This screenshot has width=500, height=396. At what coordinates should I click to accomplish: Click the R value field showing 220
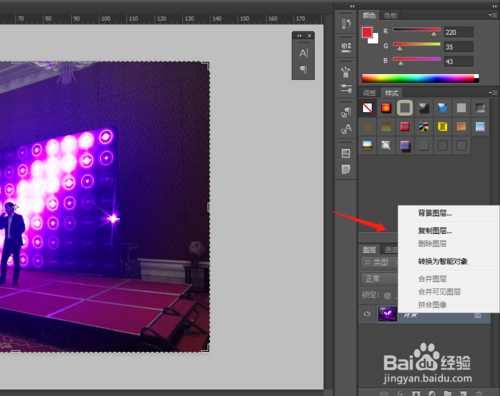459,32
